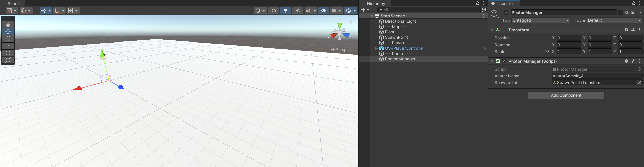Toggle the scene gizmo rotation lock

click(351, 22)
